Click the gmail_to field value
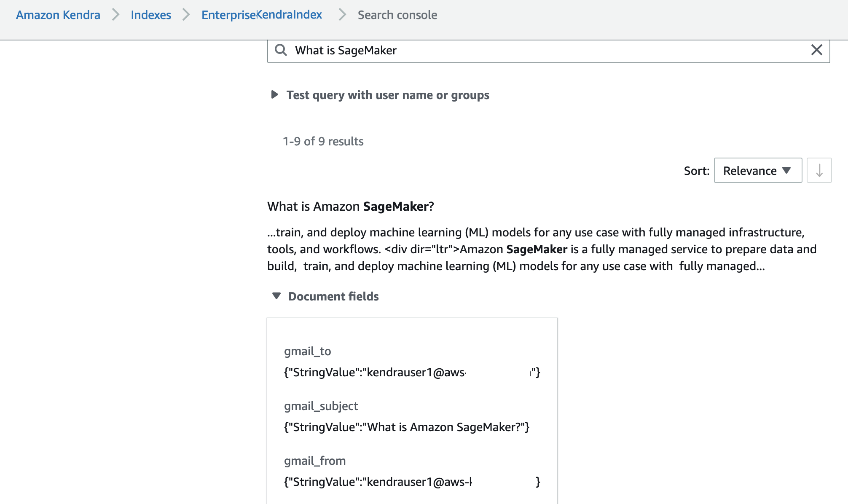The image size is (848, 504). (375, 373)
